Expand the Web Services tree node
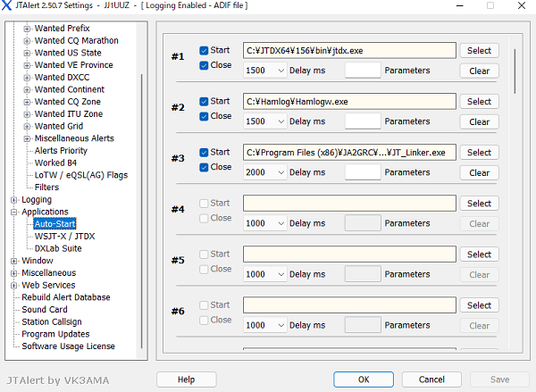This screenshot has height=392, width=536. click(x=13, y=286)
